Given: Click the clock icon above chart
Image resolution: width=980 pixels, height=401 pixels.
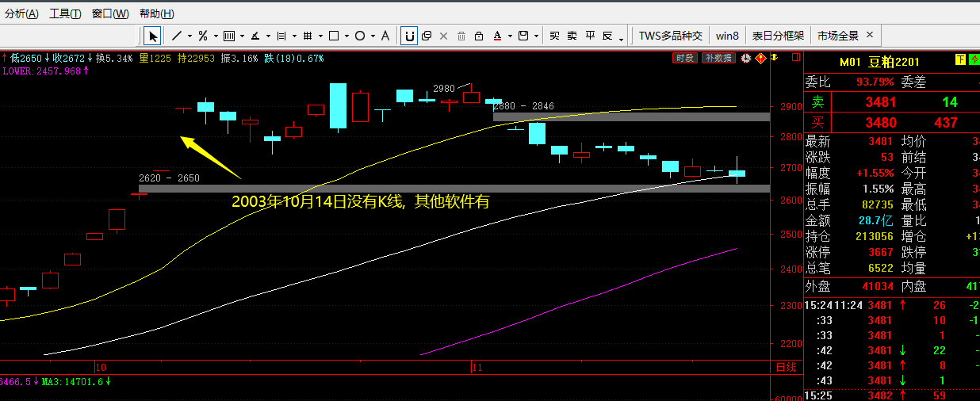Looking at the screenshot, I should tap(746, 58).
